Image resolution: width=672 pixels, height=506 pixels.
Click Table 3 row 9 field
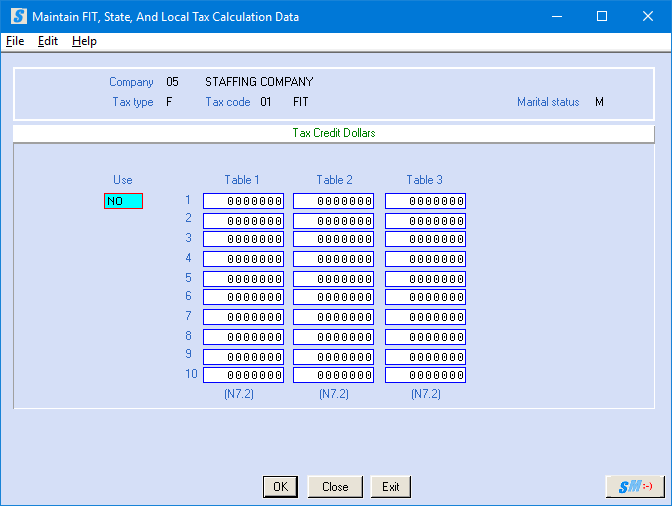coord(425,357)
